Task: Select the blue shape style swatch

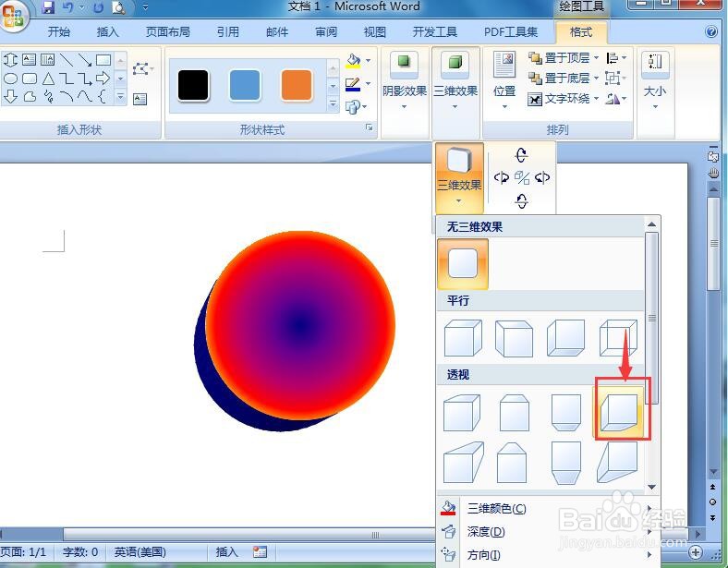Action: 245,85
